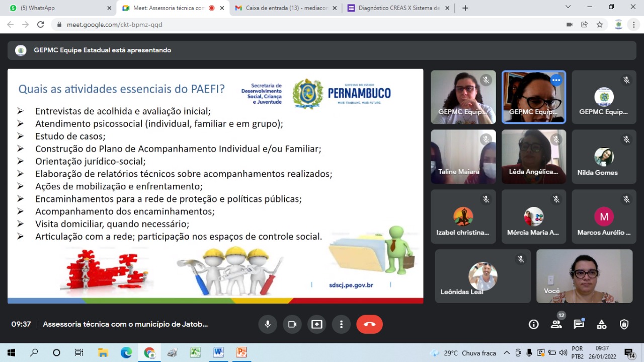Leave the call with red button
This screenshot has width=644, height=362.
[x=370, y=324]
